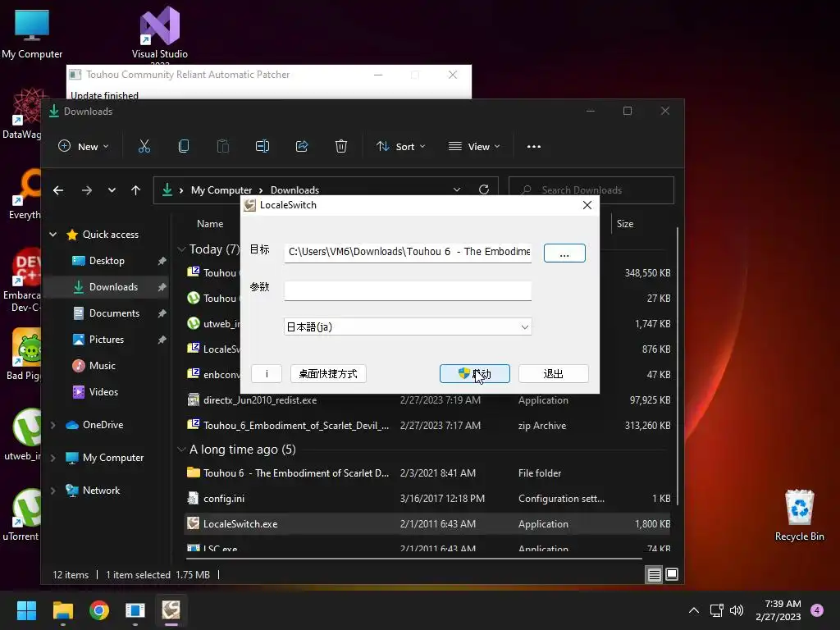The height and width of the screenshot is (630, 840).
Task: Select the Touhou_6_Embodiment_of_Scarlet_Devil zip file
Action: click(x=428, y=426)
